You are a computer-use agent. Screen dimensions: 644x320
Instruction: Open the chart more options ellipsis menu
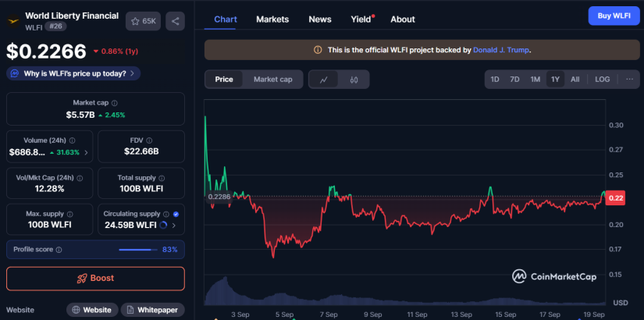[630, 80]
